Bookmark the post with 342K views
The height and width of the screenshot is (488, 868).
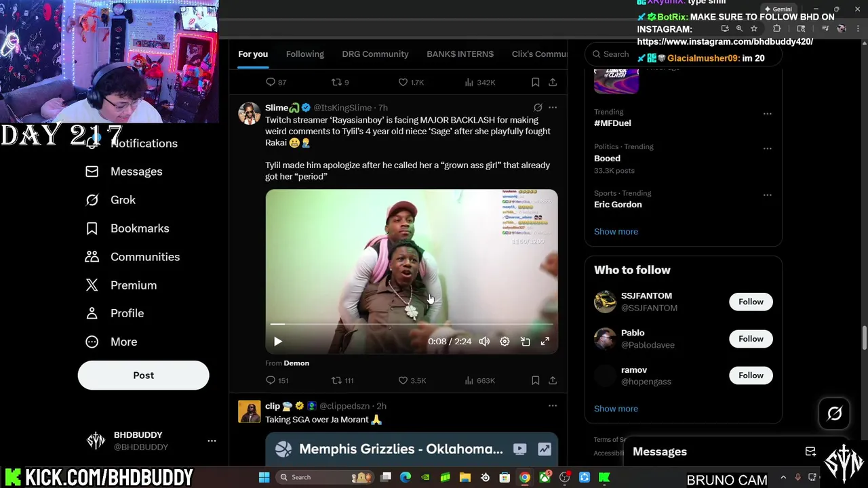coord(535,82)
